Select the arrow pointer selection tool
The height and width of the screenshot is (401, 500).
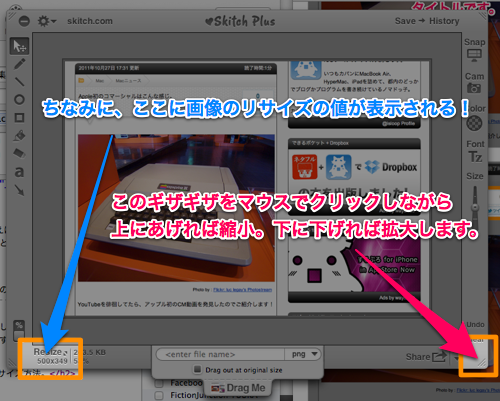point(19,46)
